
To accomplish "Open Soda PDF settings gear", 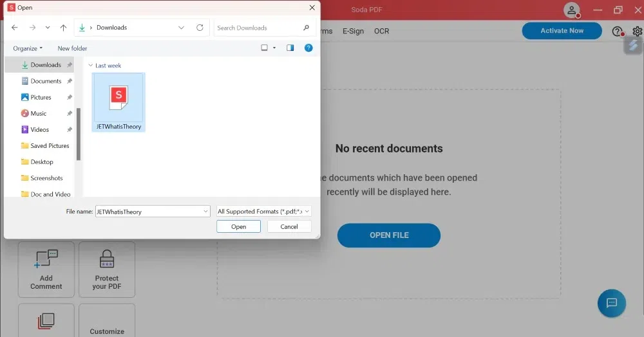I will point(638,31).
